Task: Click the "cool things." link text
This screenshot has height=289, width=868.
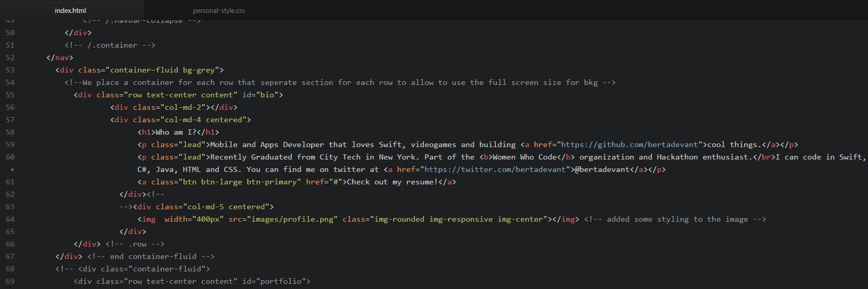Action: 735,144
